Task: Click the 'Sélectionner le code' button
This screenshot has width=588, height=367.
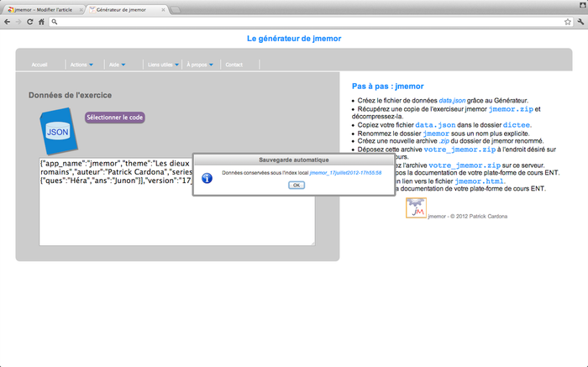Action: pos(115,118)
